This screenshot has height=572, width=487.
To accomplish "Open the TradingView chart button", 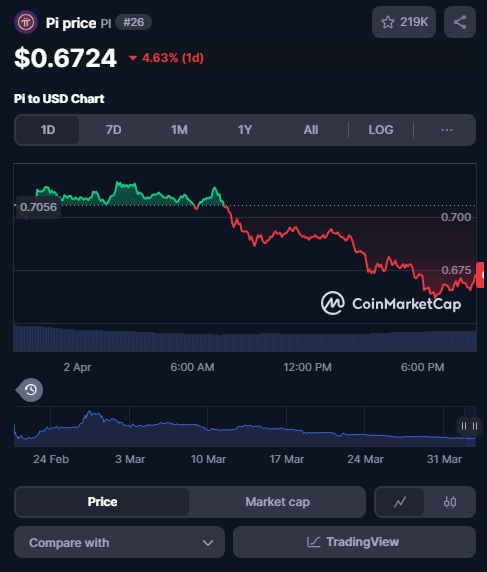I will (x=354, y=542).
